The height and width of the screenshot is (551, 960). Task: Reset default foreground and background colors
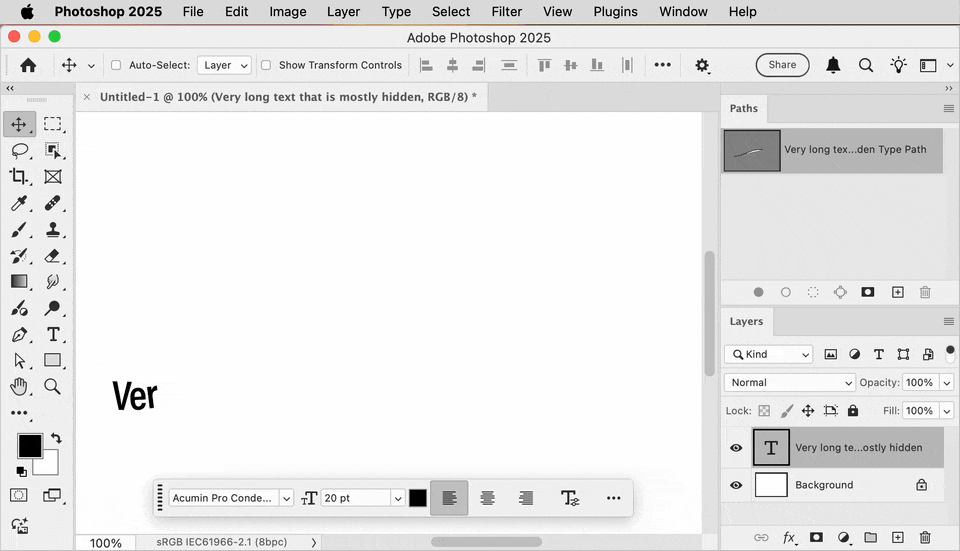pos(21,471)
